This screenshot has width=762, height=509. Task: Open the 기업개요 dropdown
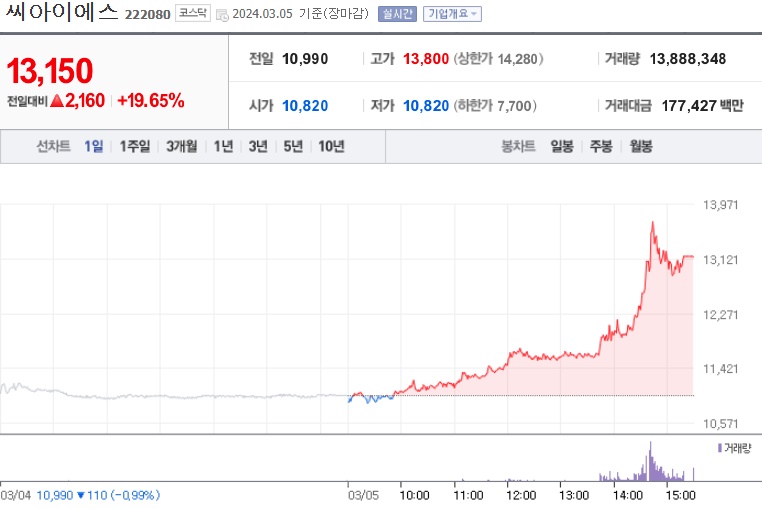452,14
